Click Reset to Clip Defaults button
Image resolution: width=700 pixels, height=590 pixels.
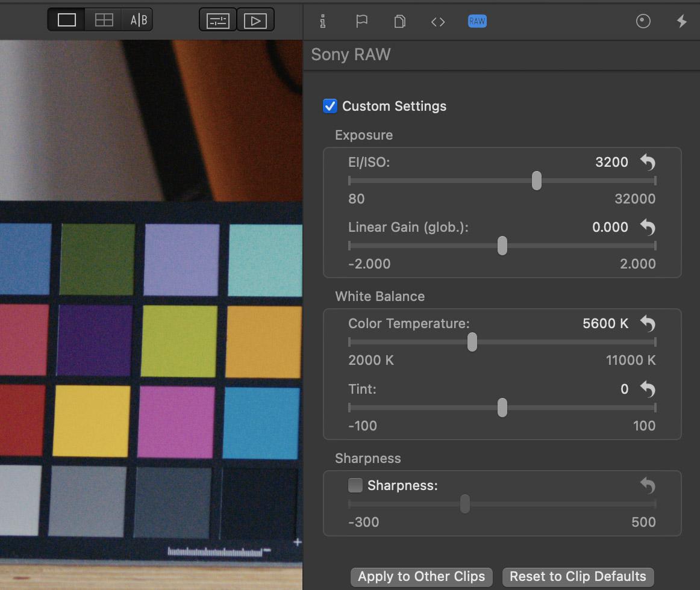(578, 577)
